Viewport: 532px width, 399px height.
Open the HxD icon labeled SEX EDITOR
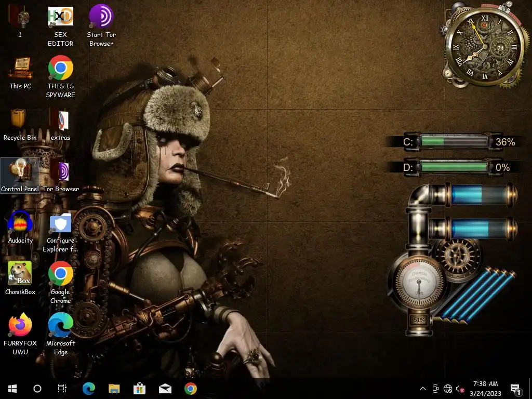(60, 25)
